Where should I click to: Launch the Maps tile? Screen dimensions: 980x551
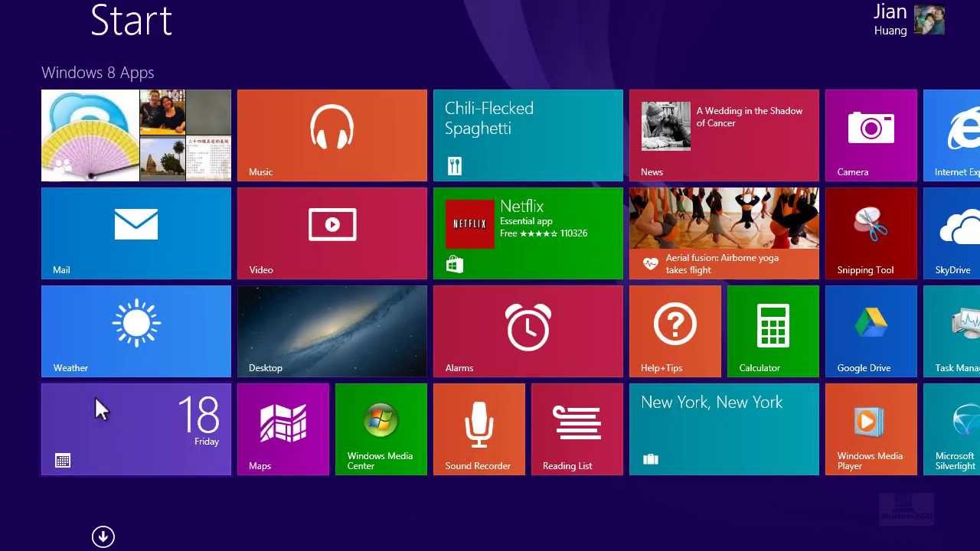pyautogui.click(x=283, y=429)
